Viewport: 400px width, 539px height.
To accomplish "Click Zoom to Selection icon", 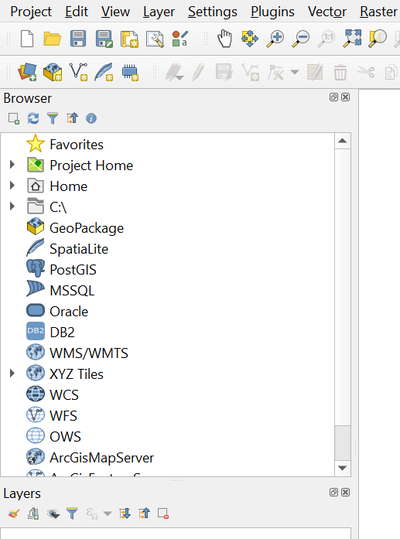I will click(377, 38).
